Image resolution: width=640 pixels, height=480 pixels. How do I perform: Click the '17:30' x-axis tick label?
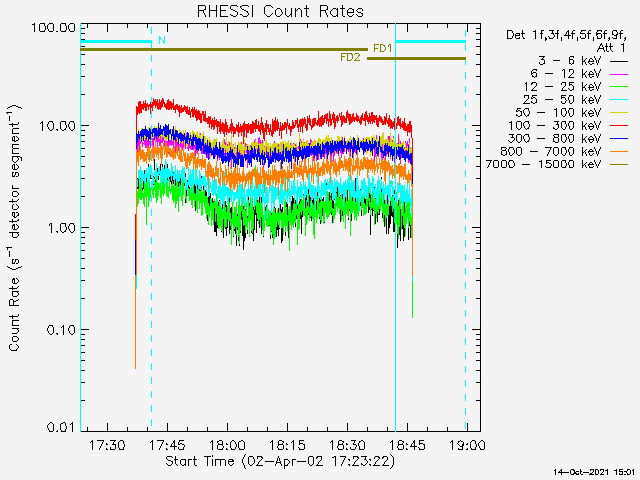107,445
